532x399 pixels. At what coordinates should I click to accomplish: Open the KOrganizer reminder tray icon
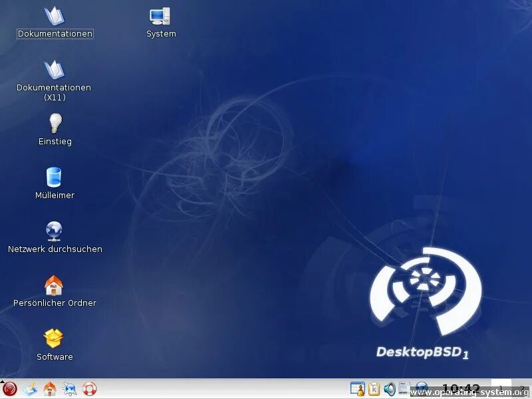[x=358, y=389]
